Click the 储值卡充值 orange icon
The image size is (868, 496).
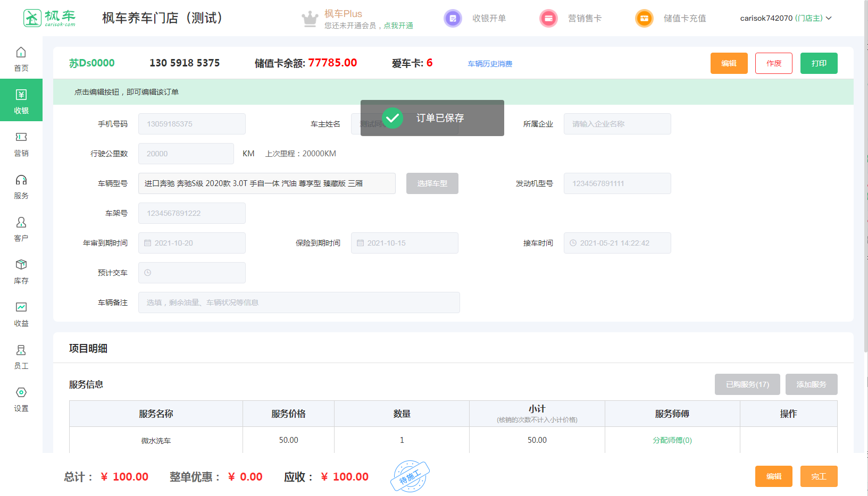pyautogui.click(x=644, y=19)
